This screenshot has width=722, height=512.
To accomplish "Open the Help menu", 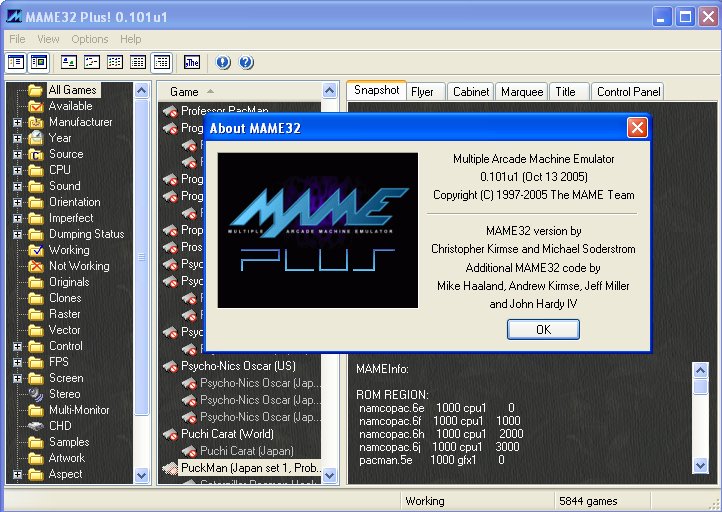I will tap(131, 39).
